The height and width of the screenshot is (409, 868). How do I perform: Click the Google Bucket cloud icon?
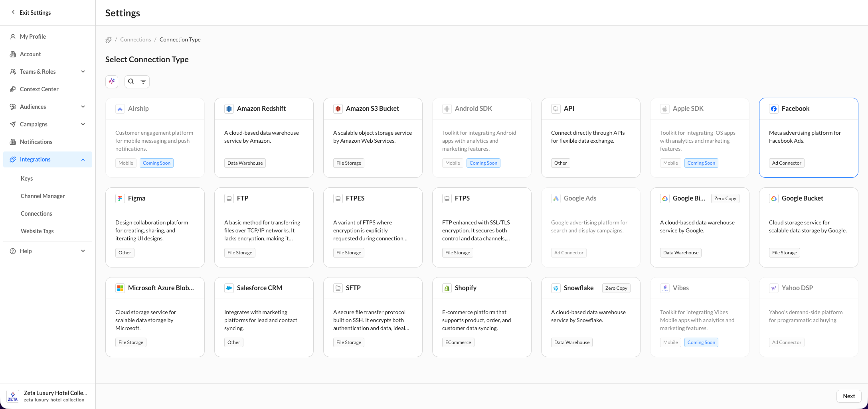[x=774, y=198]
